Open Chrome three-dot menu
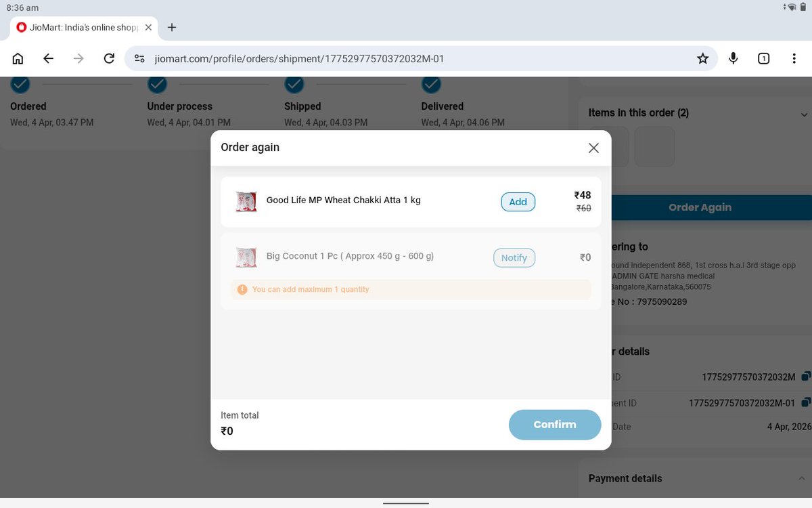 [x=794, y=59]
